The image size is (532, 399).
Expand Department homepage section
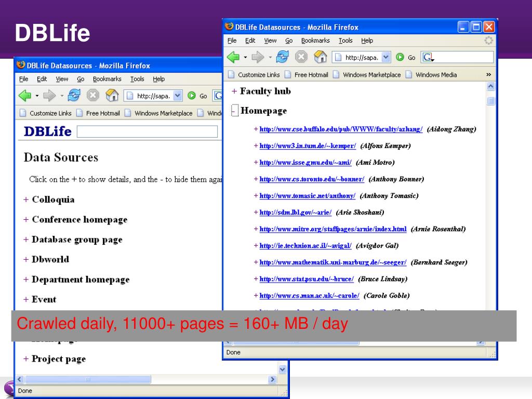pos(26,279)
